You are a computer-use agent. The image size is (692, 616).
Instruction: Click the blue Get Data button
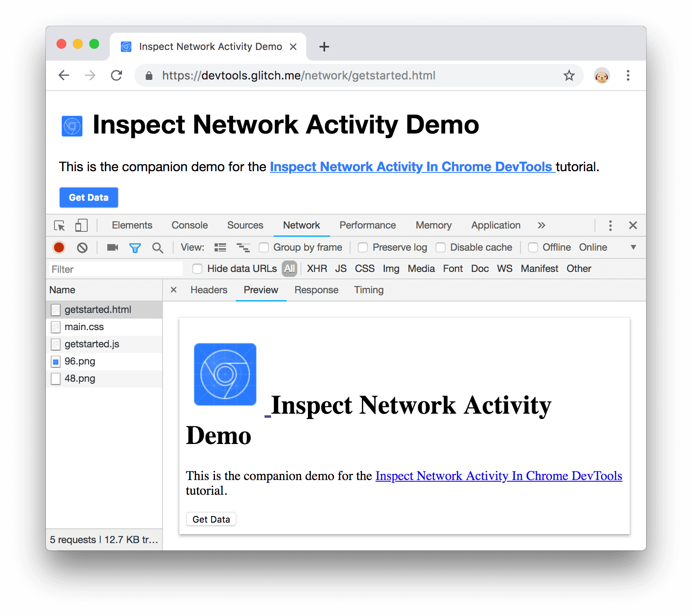[89, 197]
